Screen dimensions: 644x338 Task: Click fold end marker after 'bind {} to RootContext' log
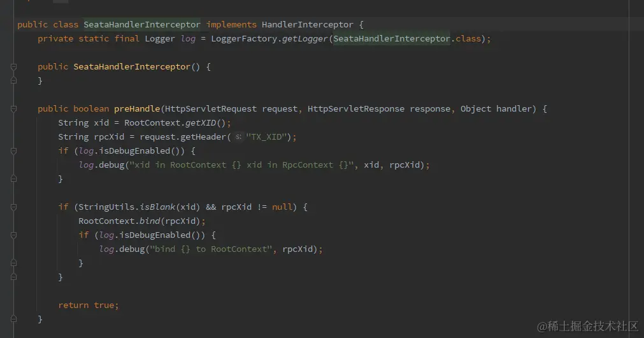coord(13,263)
